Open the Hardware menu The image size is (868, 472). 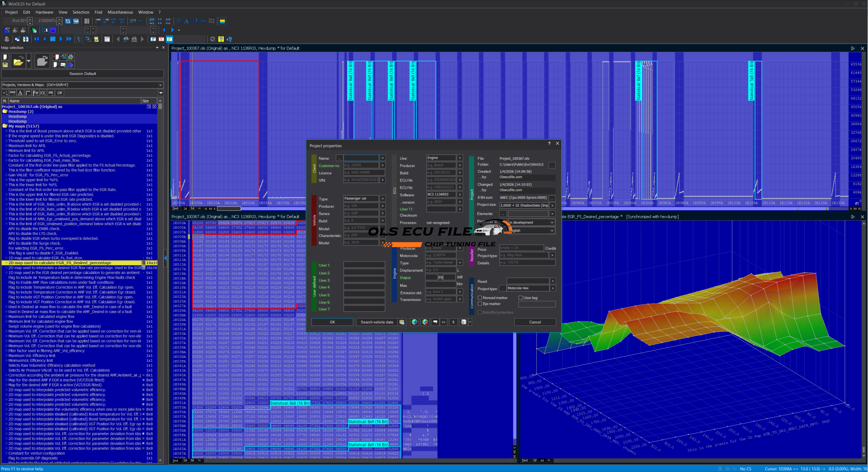[44, 12]
